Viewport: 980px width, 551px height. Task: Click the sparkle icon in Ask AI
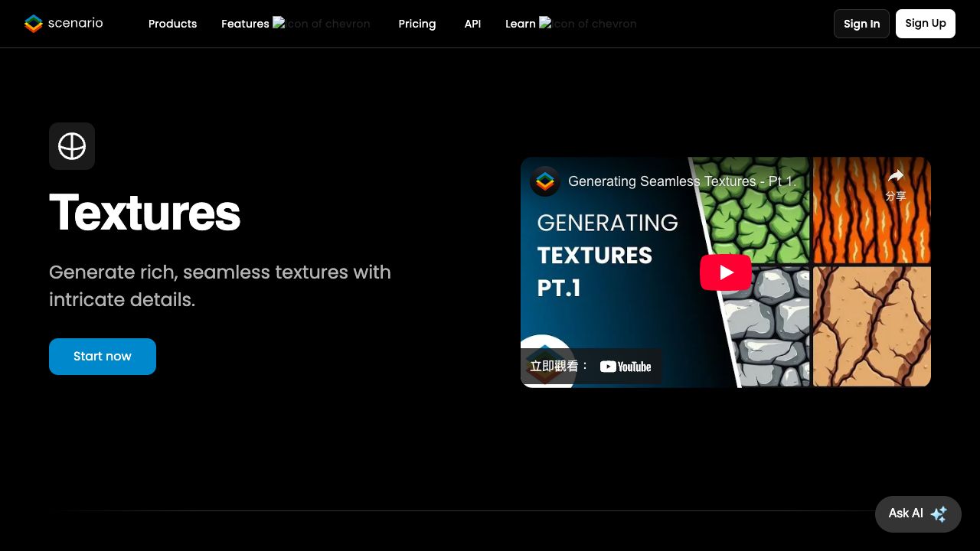[939, 514]
